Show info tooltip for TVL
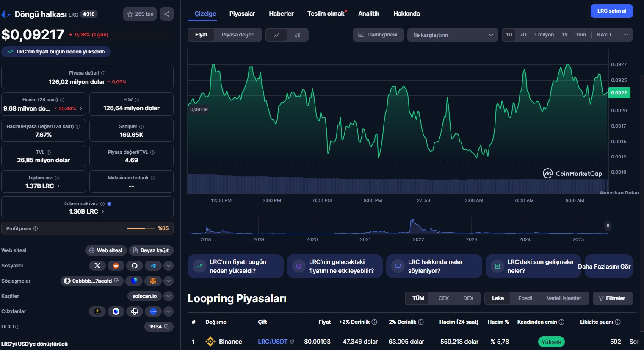This screenshot has width=644, height=350. point(49,153)
